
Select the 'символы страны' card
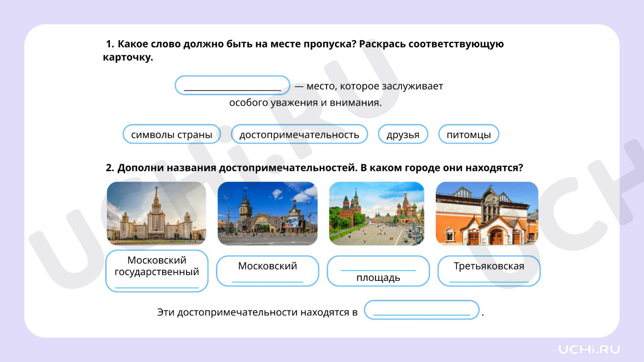171,134
